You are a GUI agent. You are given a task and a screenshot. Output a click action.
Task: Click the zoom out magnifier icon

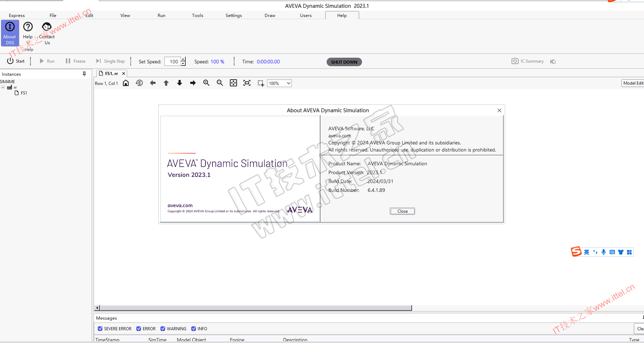click(x=220, y=83)
